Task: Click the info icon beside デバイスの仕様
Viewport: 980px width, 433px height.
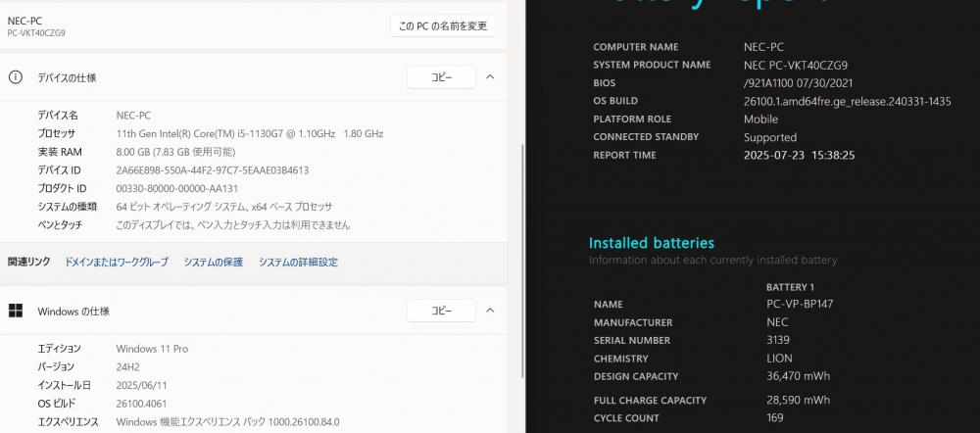Action: click(x=15, y=77)
